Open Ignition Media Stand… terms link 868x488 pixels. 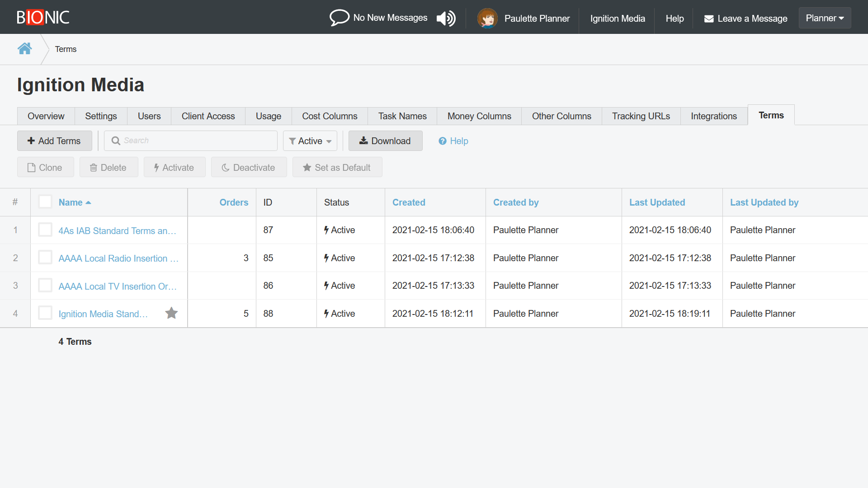click(104, 314)
